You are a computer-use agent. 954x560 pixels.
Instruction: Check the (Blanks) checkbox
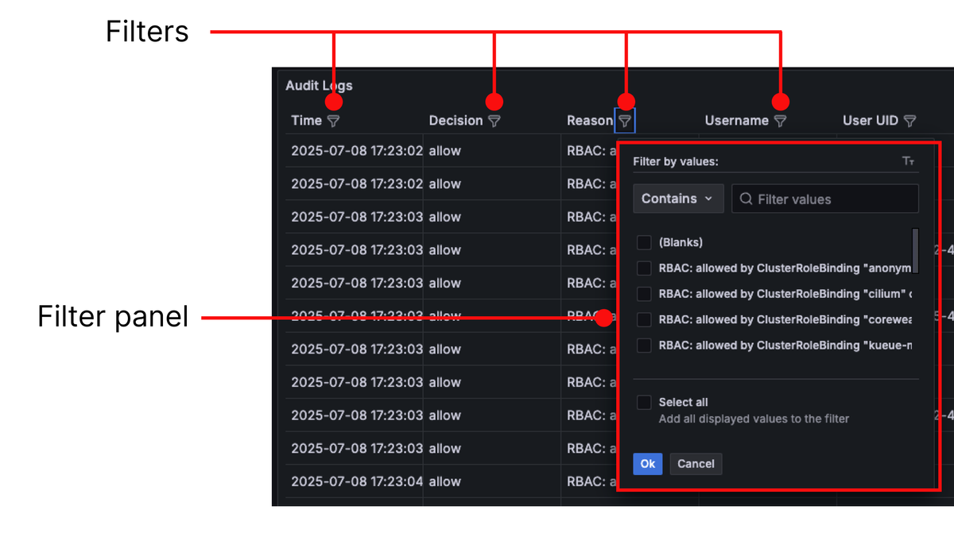point(645,242)
